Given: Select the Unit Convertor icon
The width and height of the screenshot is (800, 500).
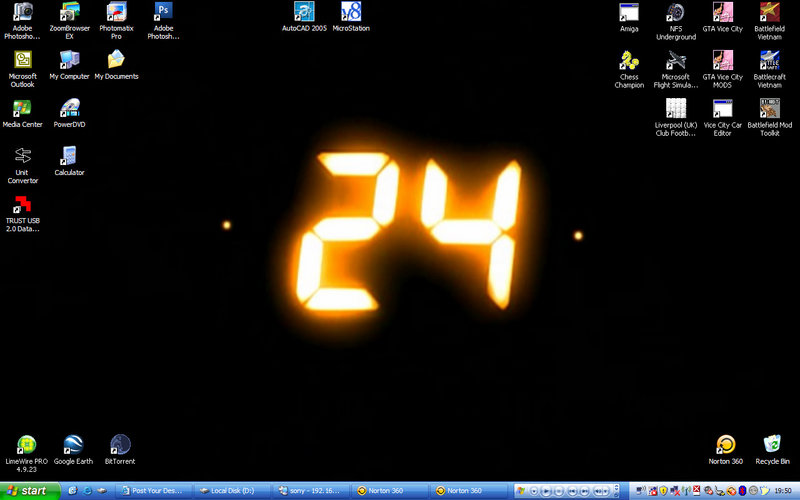Looking at the screenshot, I should coord(22,165).
